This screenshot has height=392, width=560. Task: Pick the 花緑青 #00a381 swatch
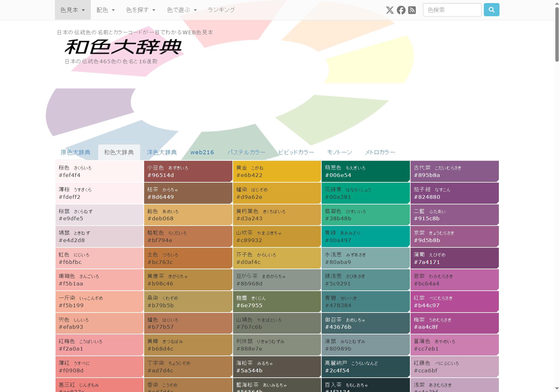pyautogui.click(x=366, y=193)
